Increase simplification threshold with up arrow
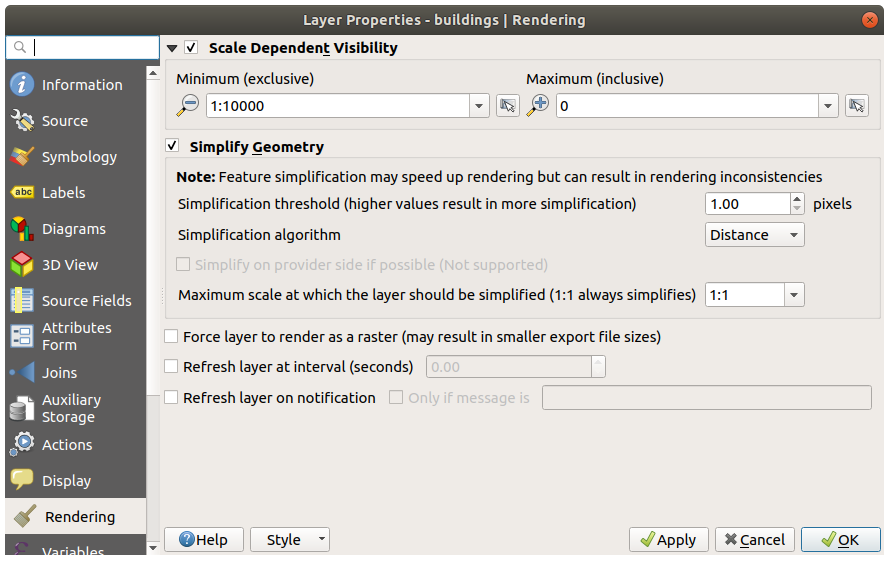Image resolution: width=893 pixels, height=564 pixels. [x=797, y=199]
